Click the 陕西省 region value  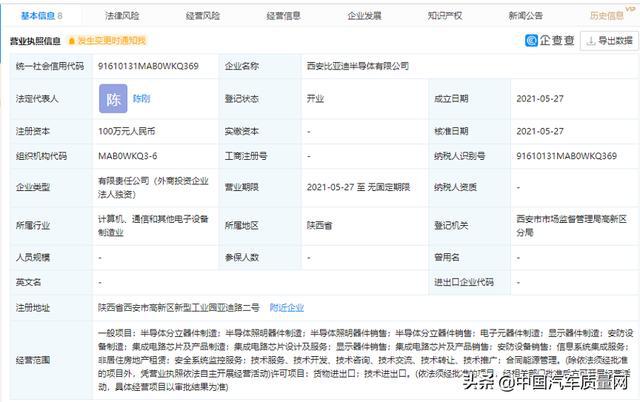[x=320, y=225]
